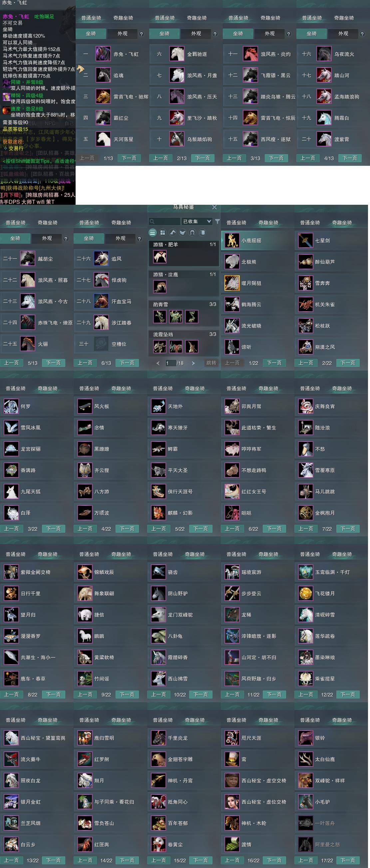The width and height of the screenshot is (370, 868).
Task: Switch harness codex to list view icon
Action: click(153, 232)
